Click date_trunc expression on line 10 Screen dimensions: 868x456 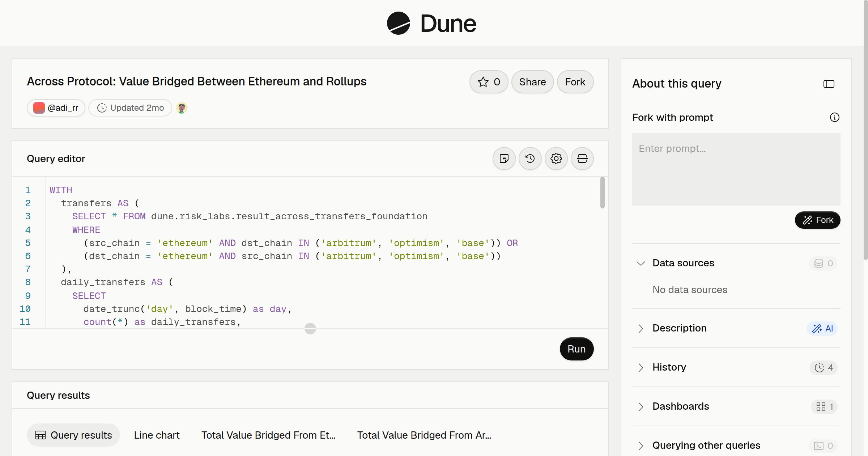165,309
